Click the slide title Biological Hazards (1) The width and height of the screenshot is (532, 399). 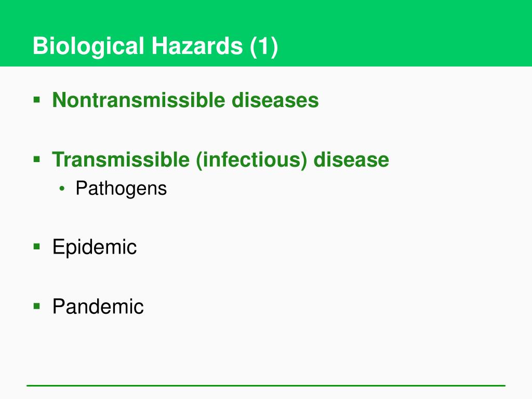point(155,46)
